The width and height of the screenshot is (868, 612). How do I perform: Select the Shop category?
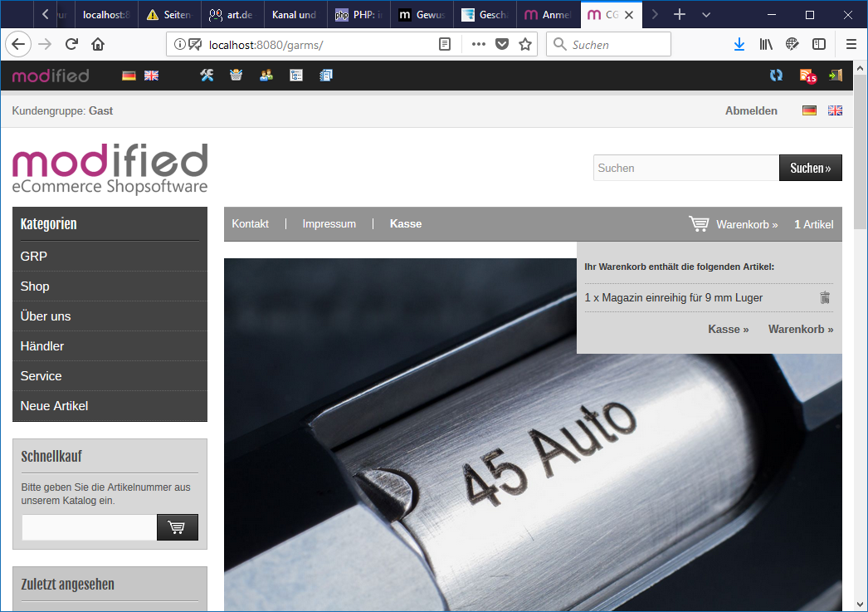coord(35,286)
